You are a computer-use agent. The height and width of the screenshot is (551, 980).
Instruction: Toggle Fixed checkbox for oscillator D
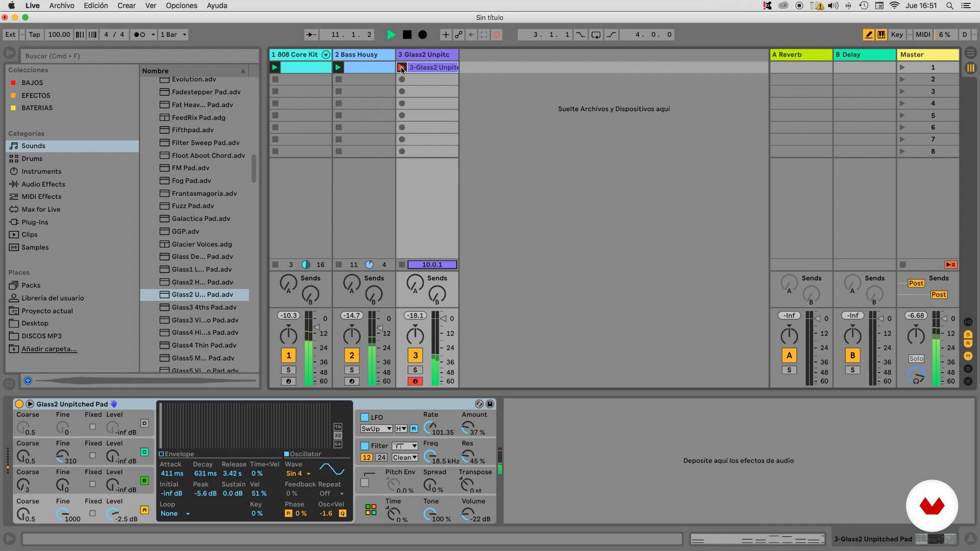(x=92, y=427)
